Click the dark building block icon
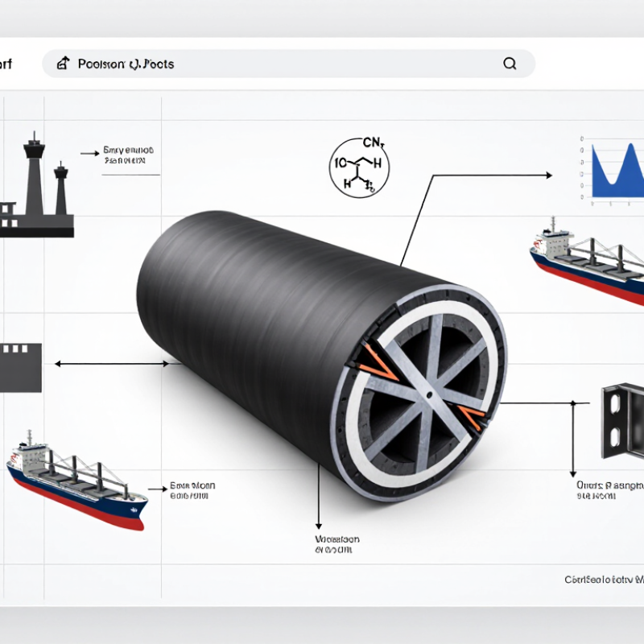 (21, 368)
